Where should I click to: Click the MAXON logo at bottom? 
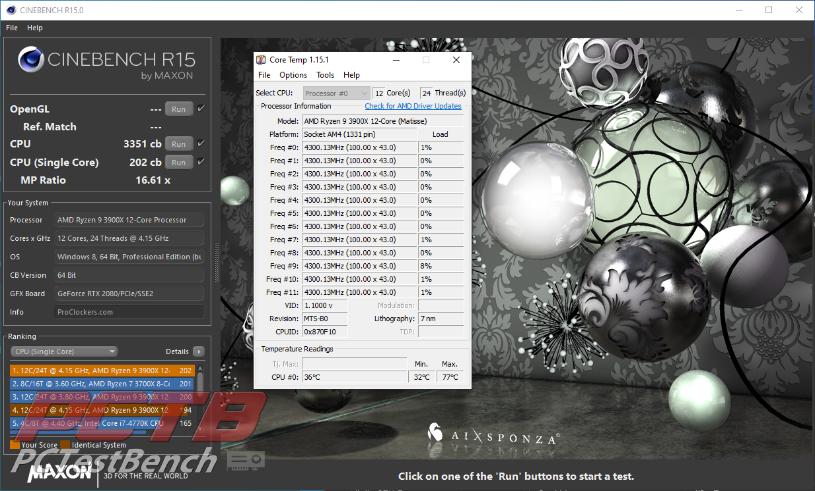pyautogui.click(x=60, y=472)
